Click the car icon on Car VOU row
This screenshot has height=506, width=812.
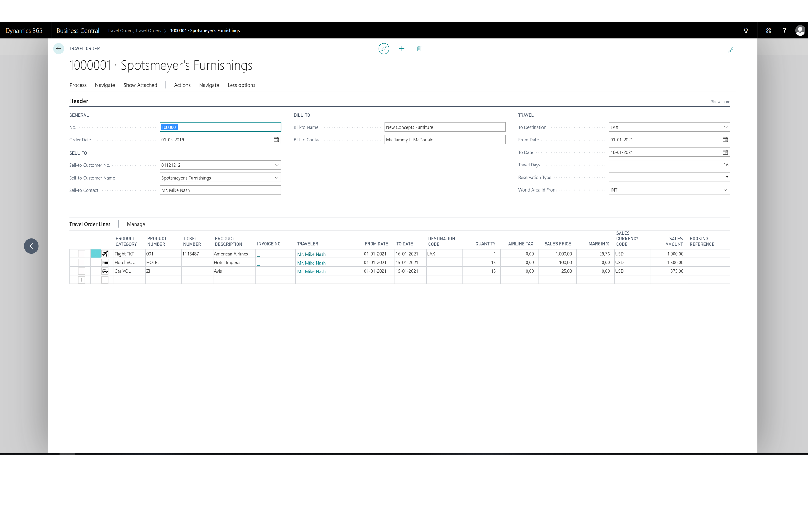coord(105,272)
